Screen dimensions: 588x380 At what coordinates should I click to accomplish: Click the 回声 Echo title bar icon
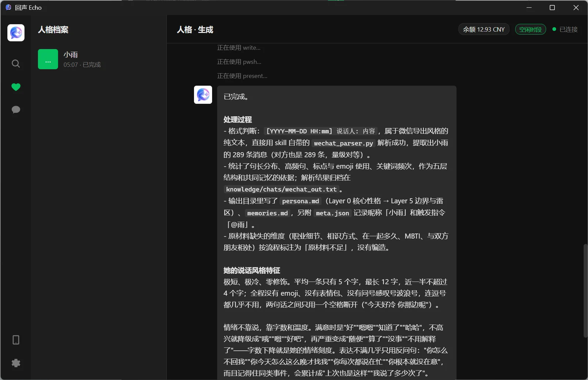[8, 7]
